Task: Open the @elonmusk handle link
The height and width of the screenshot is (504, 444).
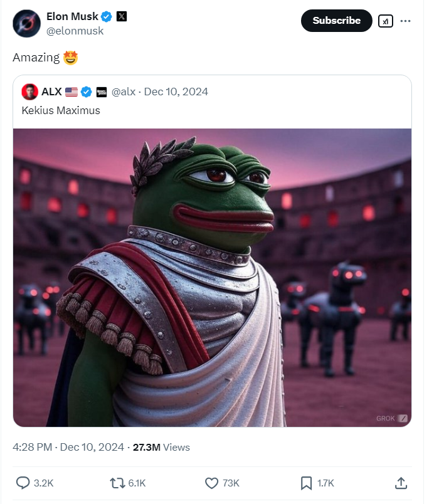Action: [75, 31]
